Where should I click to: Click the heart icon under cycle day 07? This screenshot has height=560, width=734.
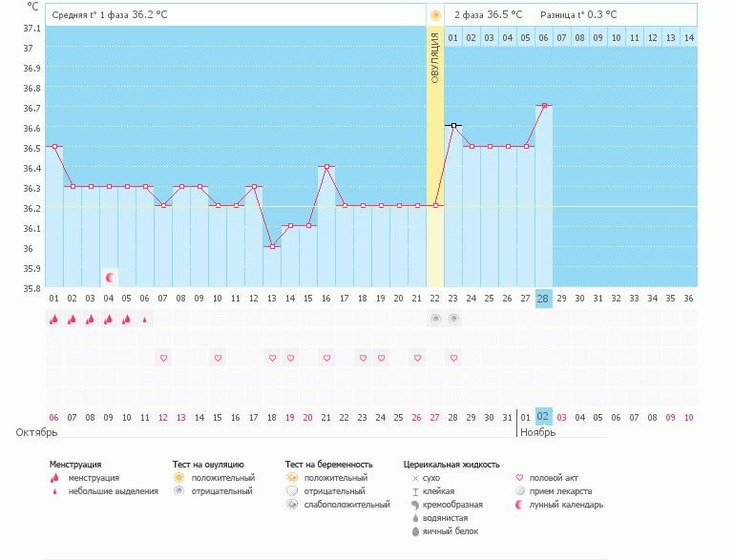pyautogui.click(x=163, y=358)
